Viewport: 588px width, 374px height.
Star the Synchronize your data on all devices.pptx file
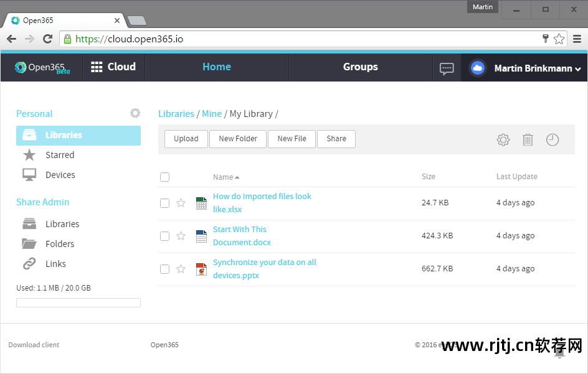[x=181, y=269]
